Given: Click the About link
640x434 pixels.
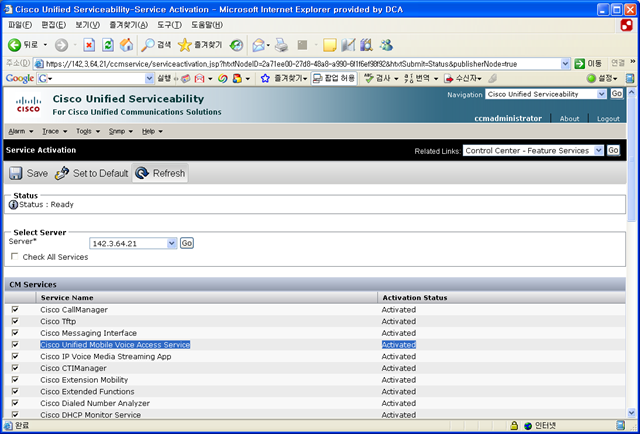Looking at the screenshot, I should point(569,118).
